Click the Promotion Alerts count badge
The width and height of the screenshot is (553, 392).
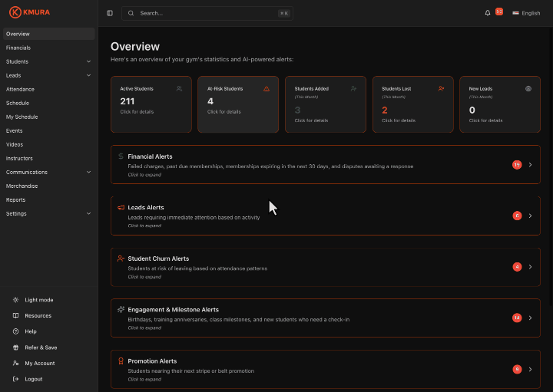(517, 370)
